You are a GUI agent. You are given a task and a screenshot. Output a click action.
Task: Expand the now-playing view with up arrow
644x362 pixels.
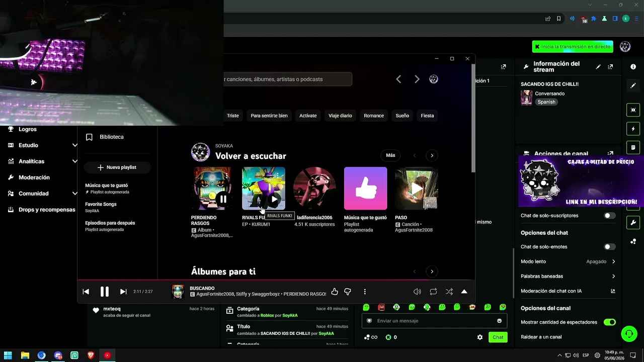(x=464, y=292)
